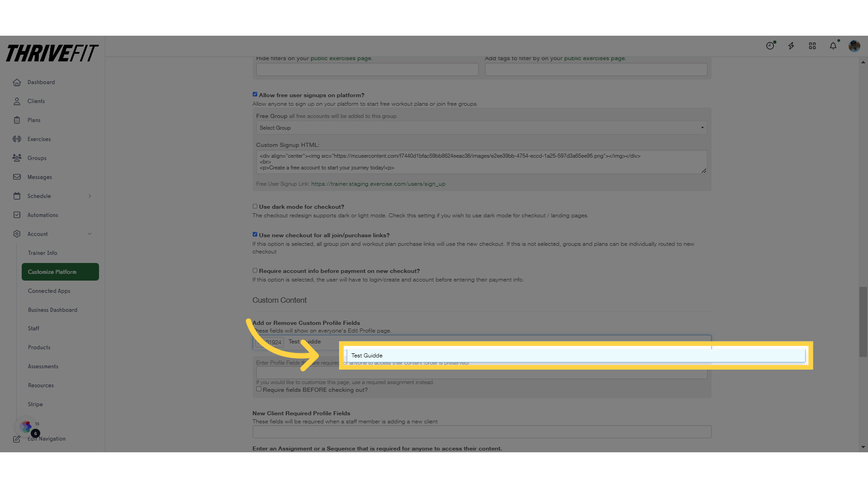Click the Test Guidde profile field tab
The width and height of the screenshot is (868, 488).
tap(305, 342)
